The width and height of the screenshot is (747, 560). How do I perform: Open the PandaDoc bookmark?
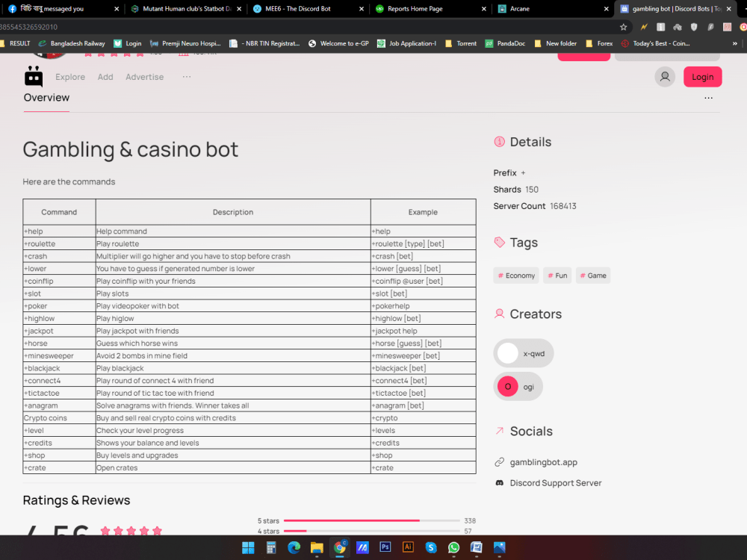point(505,43)
